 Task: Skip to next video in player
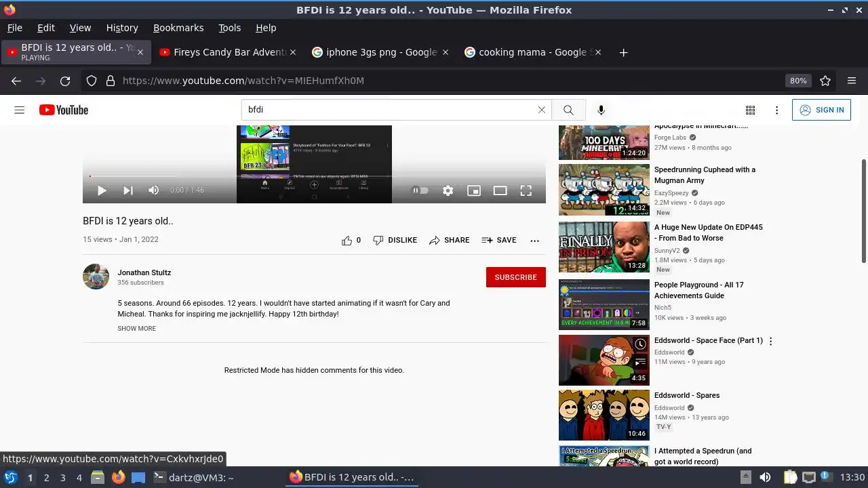(x=127, y=190)
